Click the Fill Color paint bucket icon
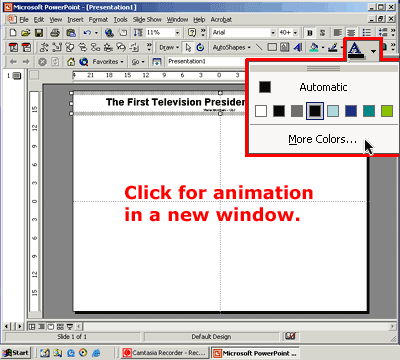Viewport: 400px width, 360px height. pyautogui.click(x=314, y=47)
